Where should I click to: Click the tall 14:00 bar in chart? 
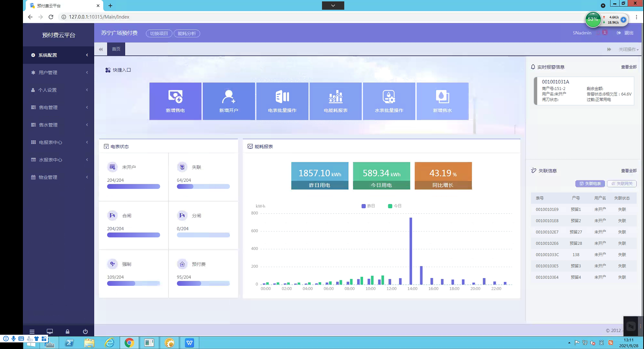(411, 251)
